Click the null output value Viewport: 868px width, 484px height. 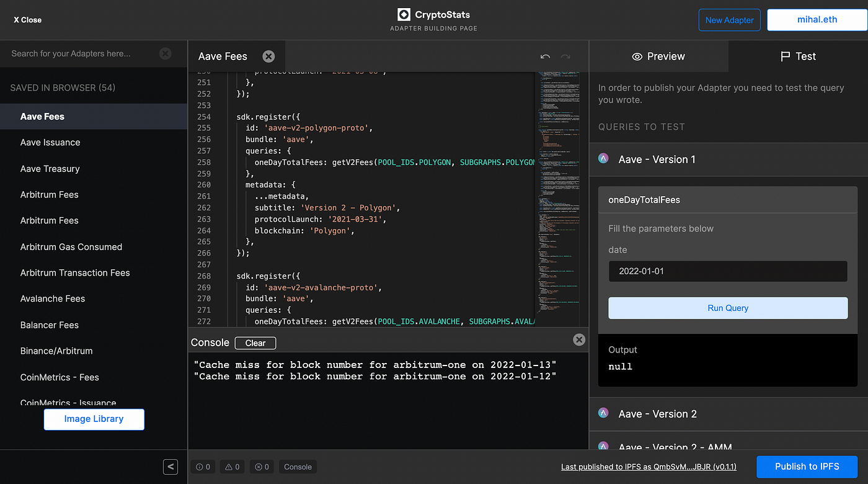(621, 367)
